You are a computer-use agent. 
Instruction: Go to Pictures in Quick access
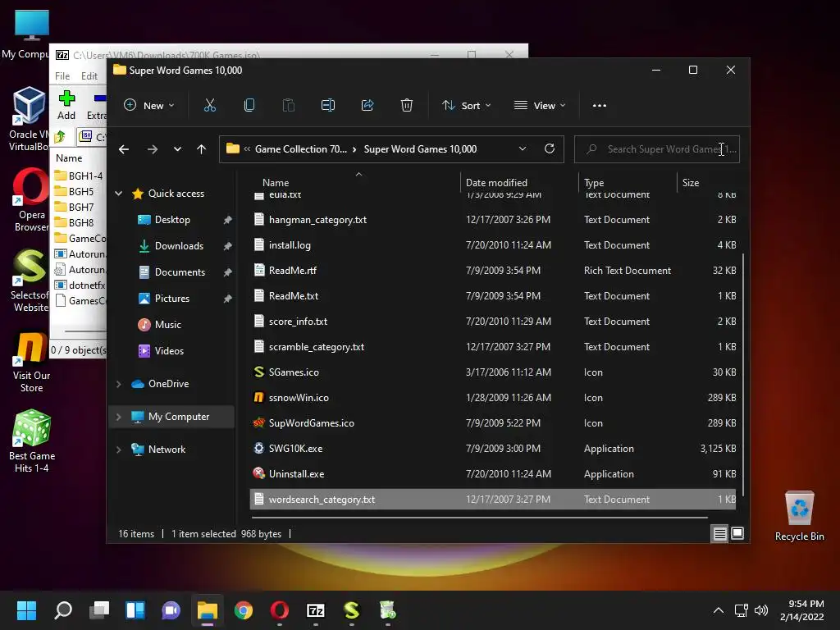click(x=172, y=299)
